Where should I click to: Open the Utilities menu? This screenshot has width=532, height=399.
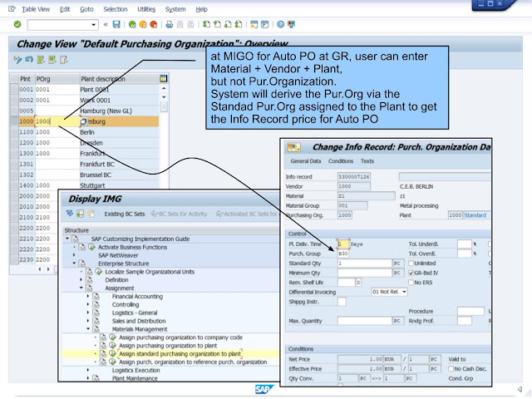tap(146, 9)
